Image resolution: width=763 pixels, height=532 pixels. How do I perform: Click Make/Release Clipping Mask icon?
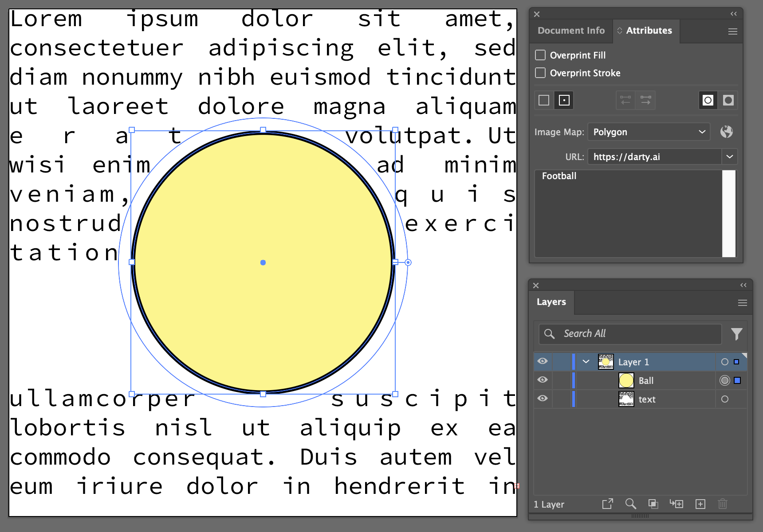pyautogui.click(x=653, y=504)
